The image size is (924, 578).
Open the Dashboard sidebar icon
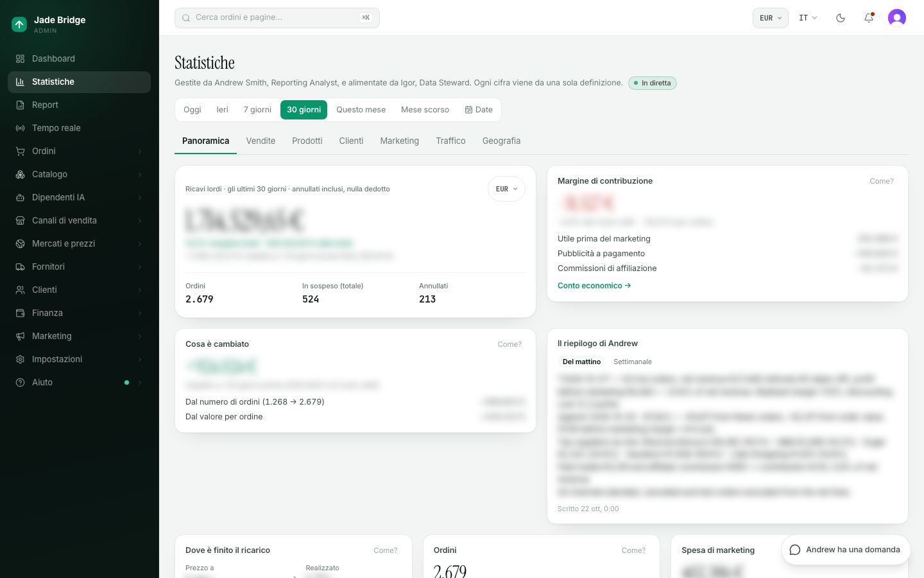pyautogui.click(x=20, y=58)
